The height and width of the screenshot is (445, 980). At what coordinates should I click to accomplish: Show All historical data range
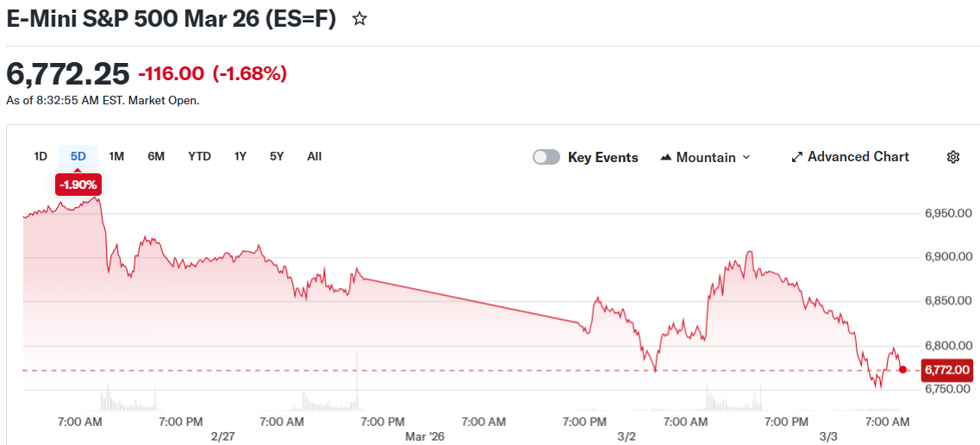click(x=315, y=156)
